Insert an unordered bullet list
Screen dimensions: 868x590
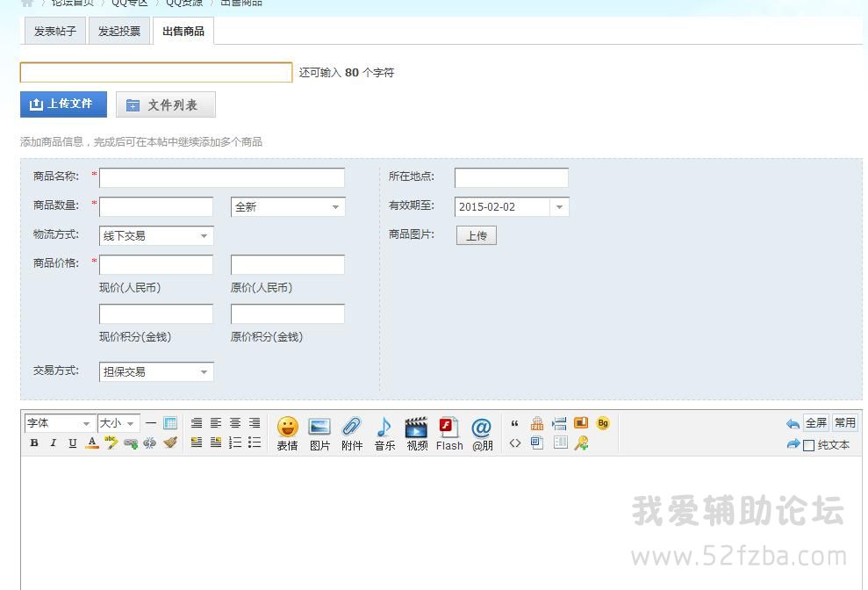click(x=255, y=442)
